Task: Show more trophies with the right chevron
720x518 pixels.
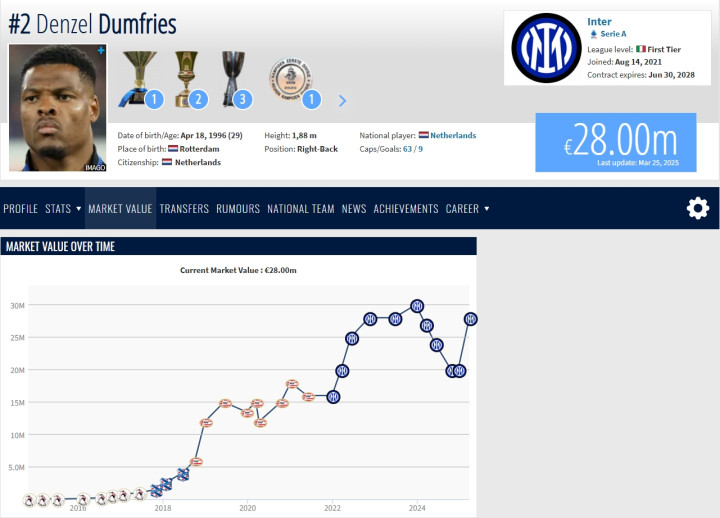Action: pos(342,101)
